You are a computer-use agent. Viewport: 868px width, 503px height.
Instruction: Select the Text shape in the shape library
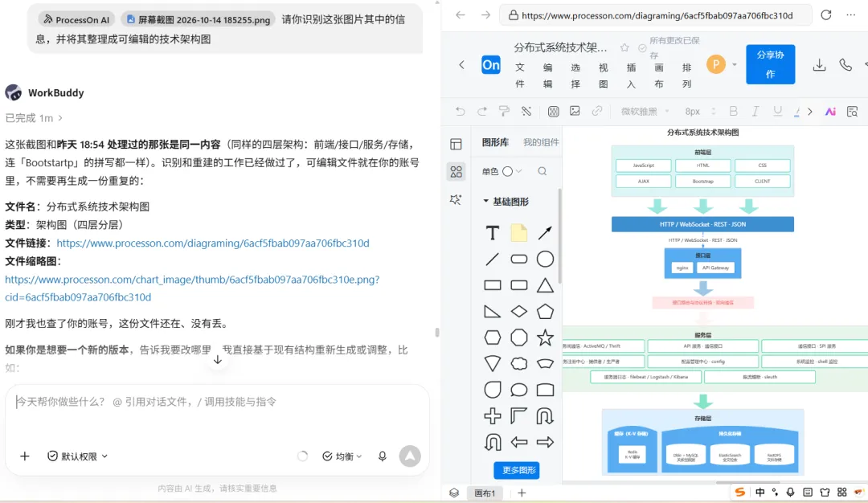coord(492,233)
